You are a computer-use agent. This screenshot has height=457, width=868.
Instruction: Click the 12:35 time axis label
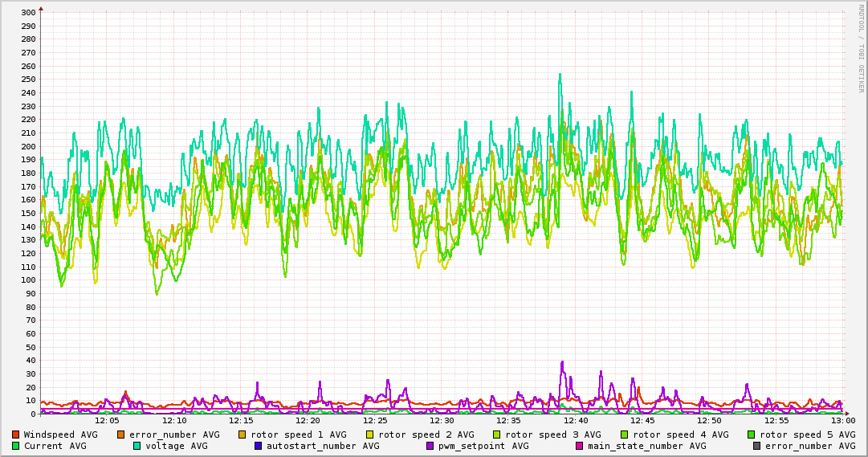(x=509, y=421)
